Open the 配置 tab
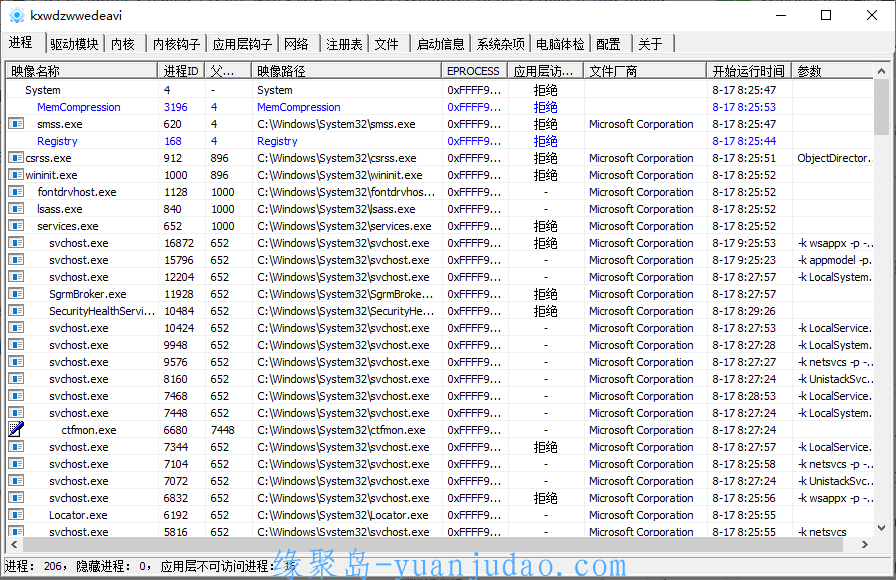The width and height of the screenshot is (896, 580). click(608, 44)
